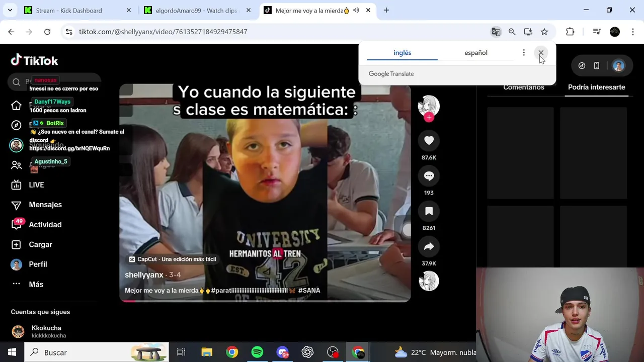
Task: Open Google Translate options three-dot menu
Action: coord(524,53)
